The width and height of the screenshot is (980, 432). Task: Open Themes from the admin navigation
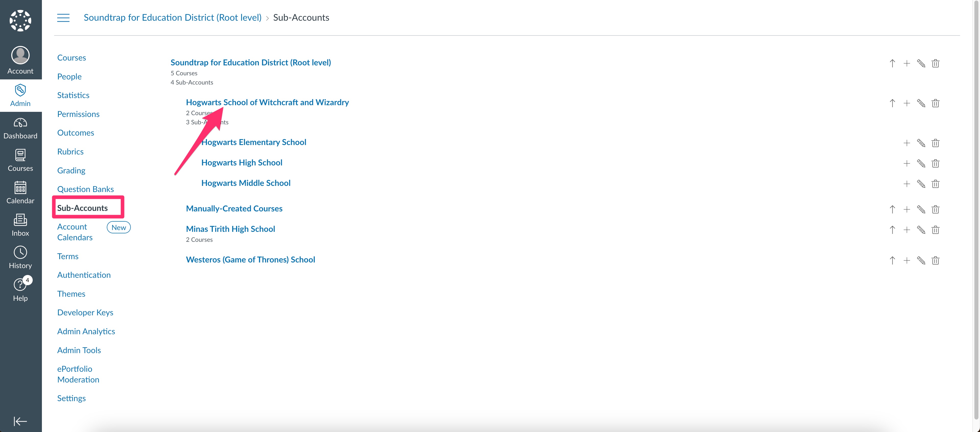click(x=71, y=294)
